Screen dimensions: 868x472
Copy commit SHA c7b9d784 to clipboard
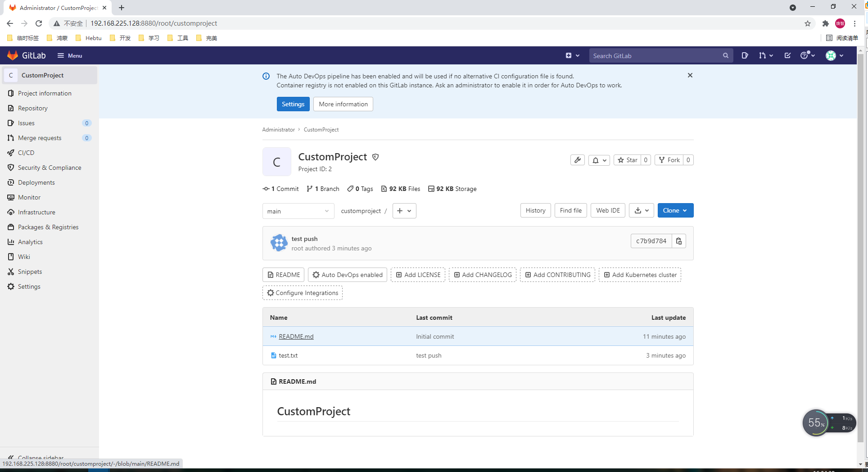(x=679, y=241)
